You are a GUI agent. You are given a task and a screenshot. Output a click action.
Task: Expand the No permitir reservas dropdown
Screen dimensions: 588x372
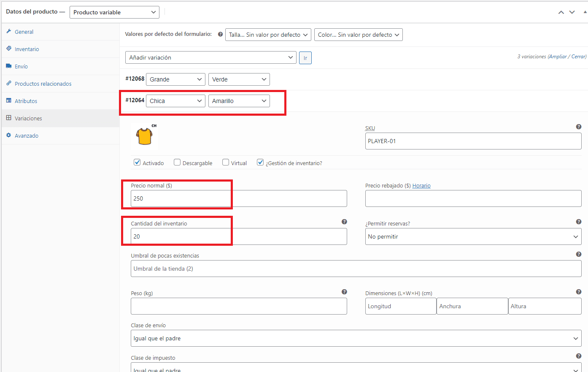pos(473,236)
